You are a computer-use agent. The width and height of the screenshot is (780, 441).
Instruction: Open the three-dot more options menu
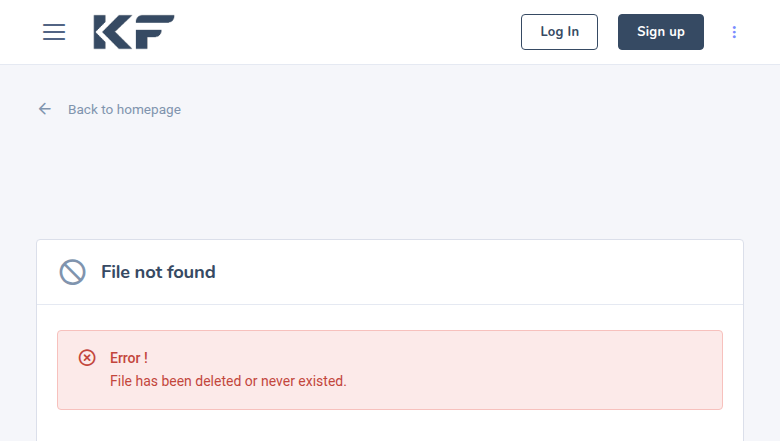(734, 32)
